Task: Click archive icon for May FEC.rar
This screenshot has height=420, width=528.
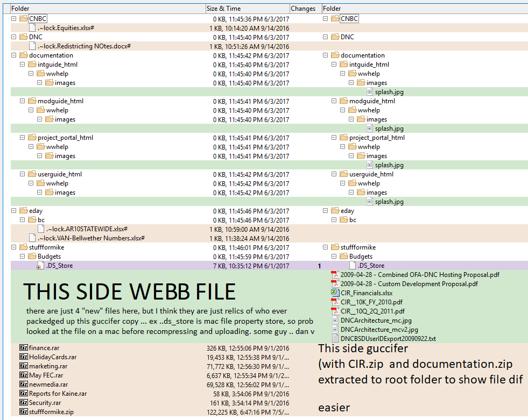Action: (24, 375)
